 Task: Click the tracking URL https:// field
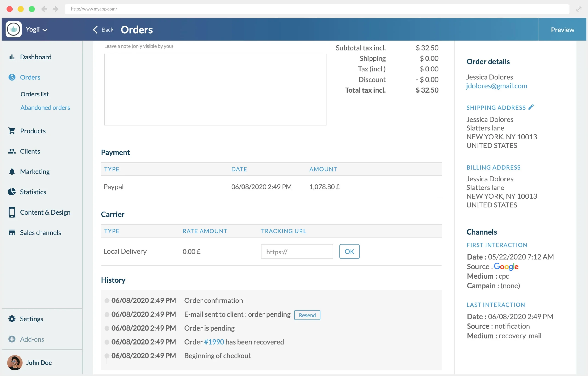point(297,252)
